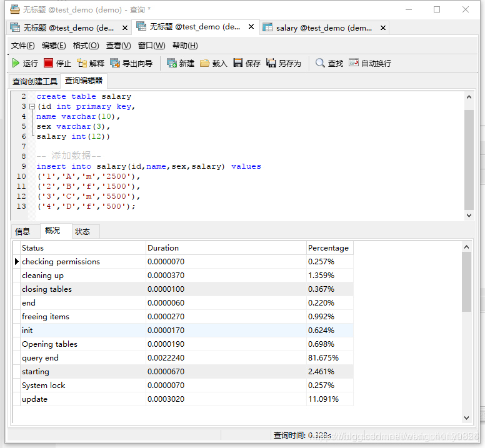
Task: Close the salary @test_demo tab
Action: [x=383, y=28]
